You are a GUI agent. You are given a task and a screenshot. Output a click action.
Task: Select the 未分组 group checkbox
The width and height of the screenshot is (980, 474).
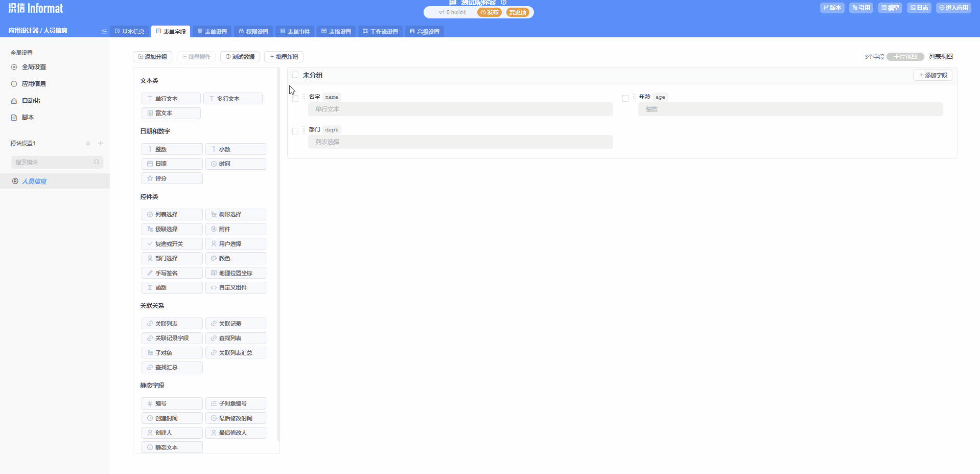(x=295, y=75)
